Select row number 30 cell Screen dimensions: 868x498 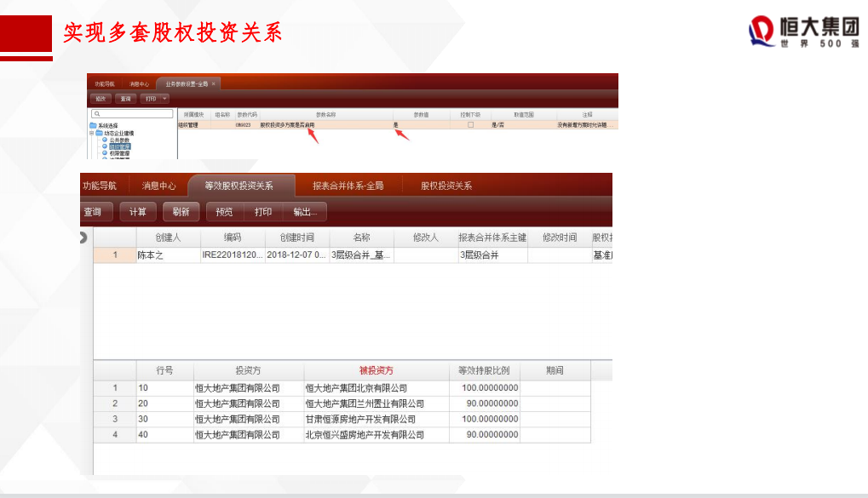[165, 420]
